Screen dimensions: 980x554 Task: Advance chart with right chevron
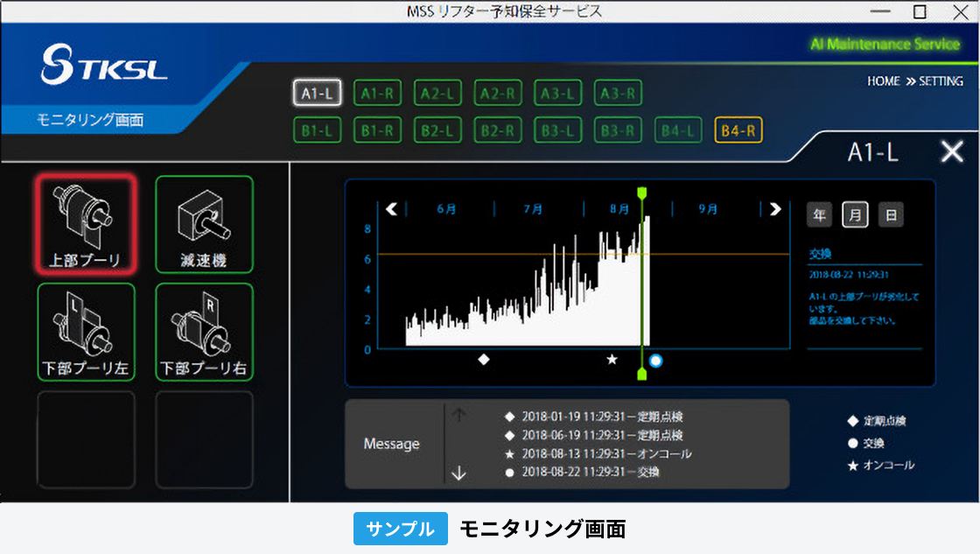[774, 209]
